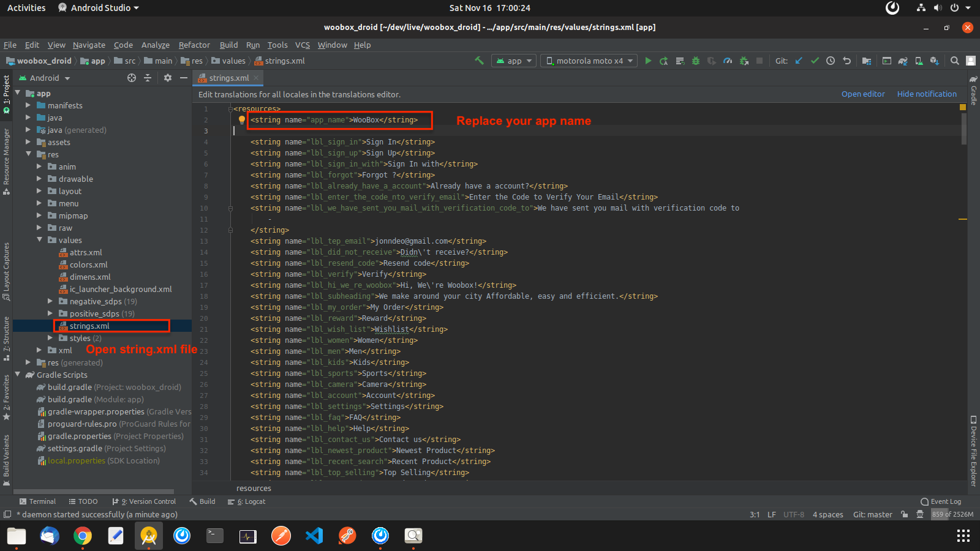Expand the manifests folder
The width and height of the screenshot is (980, 551).
click(x=29, y=105)
